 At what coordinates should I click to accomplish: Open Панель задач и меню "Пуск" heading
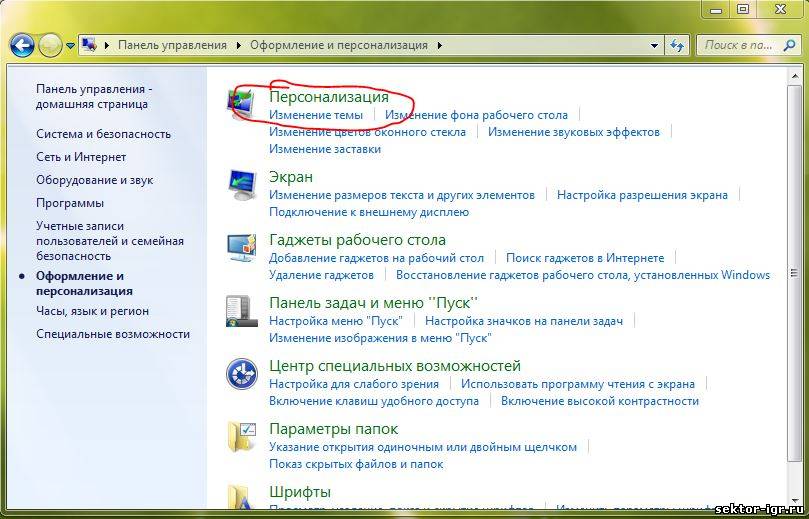click(373, 303)
